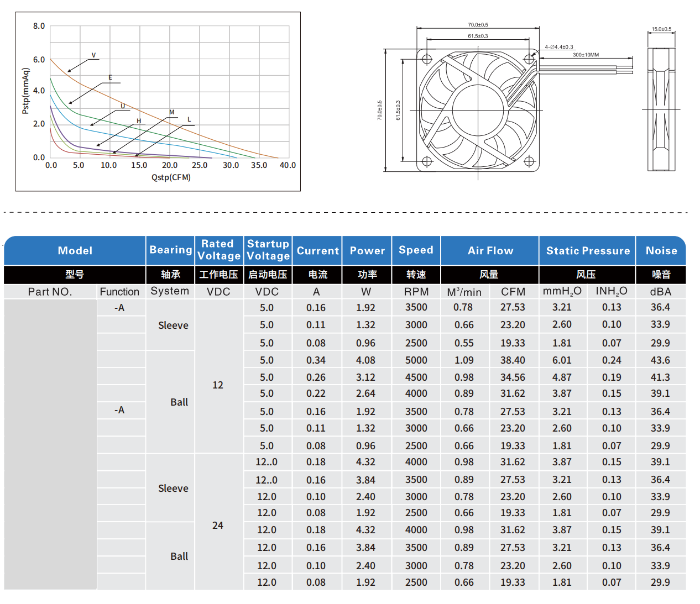Select the 43.6 dBA noise value

(x=660, y=360)
